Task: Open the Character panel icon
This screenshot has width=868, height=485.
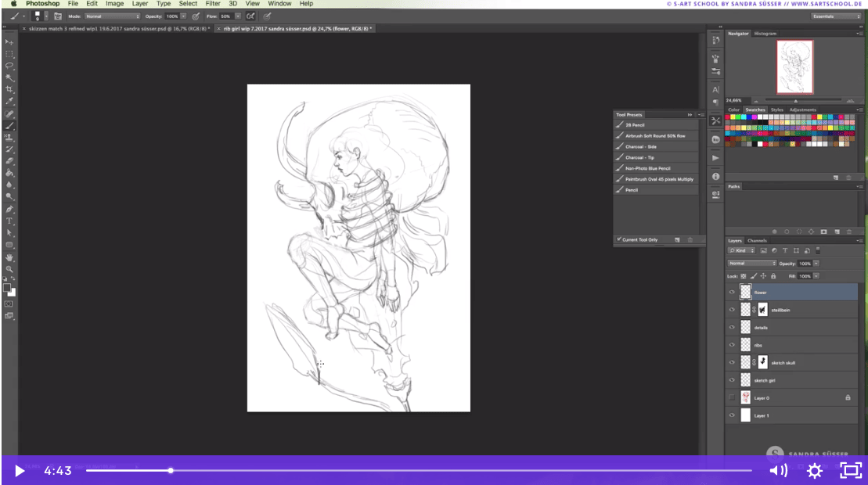Action: [716, 90]
